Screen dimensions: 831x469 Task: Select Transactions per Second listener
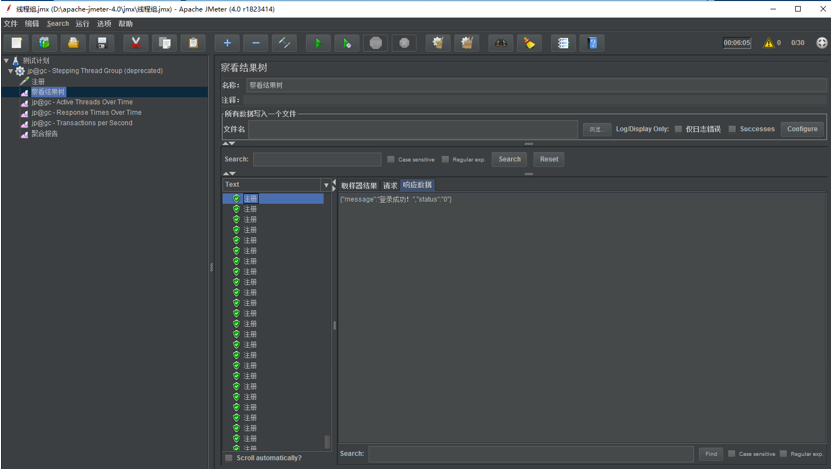82,123
